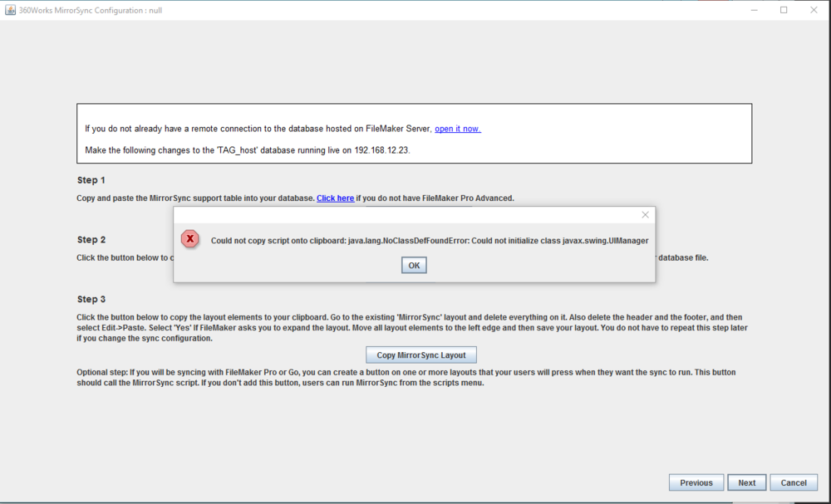Follow the 'Click here' link in Step 1

pyautogui.click(x=336, y=198)
